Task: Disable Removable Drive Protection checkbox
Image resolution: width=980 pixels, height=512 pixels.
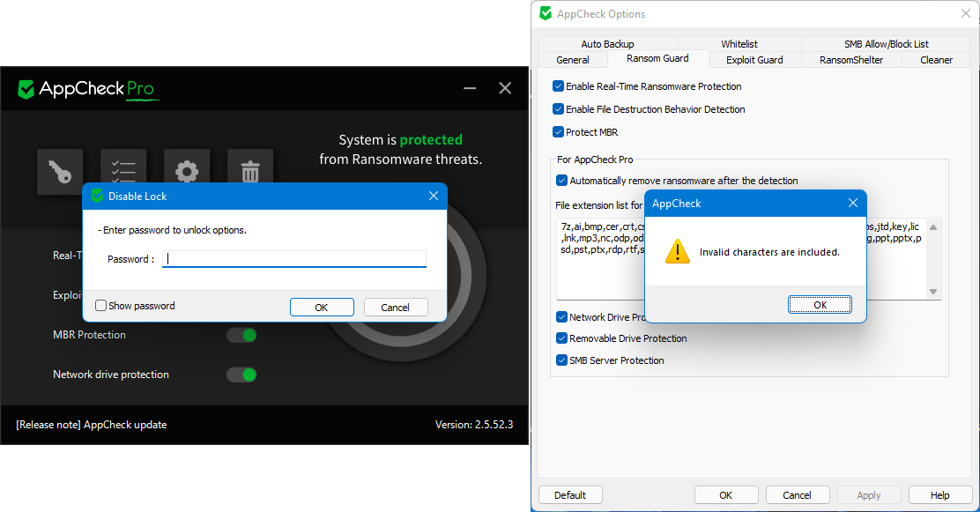Action: (x=562, y=338)
